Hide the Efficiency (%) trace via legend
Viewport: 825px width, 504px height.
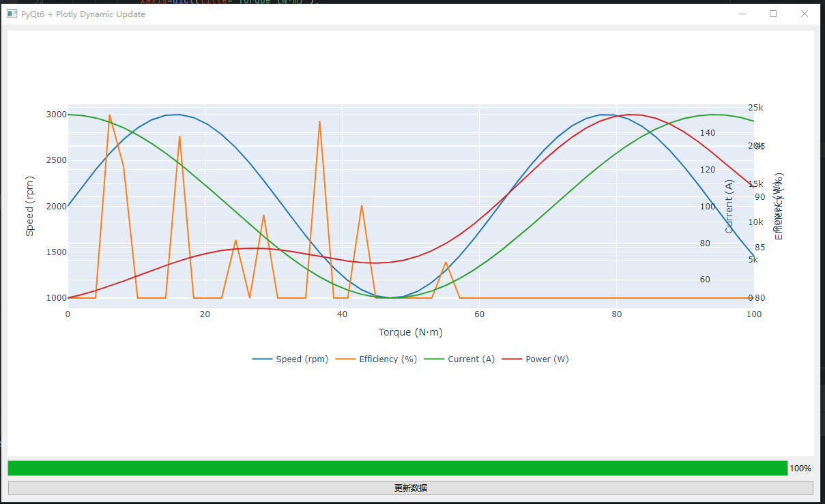tap(387, 359)
